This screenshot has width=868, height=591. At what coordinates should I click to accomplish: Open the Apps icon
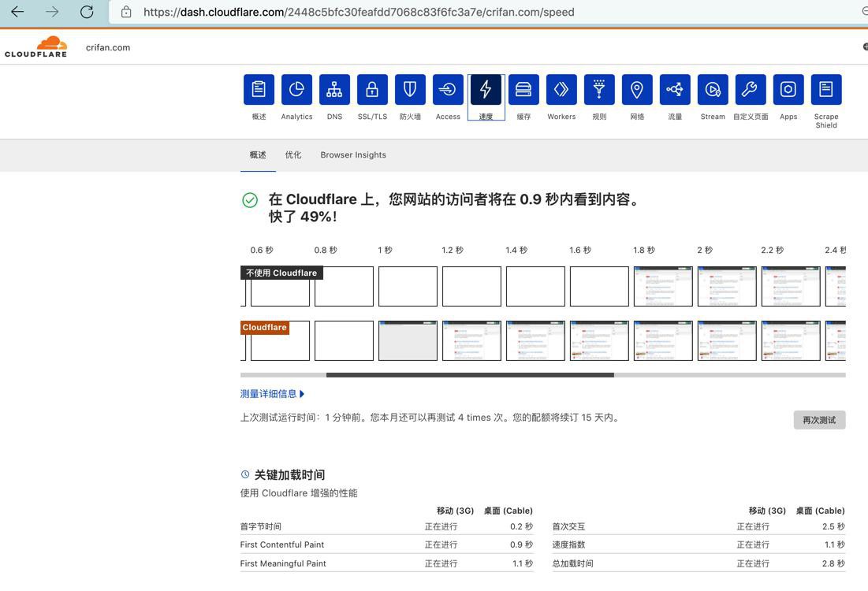tap(788, 89)
